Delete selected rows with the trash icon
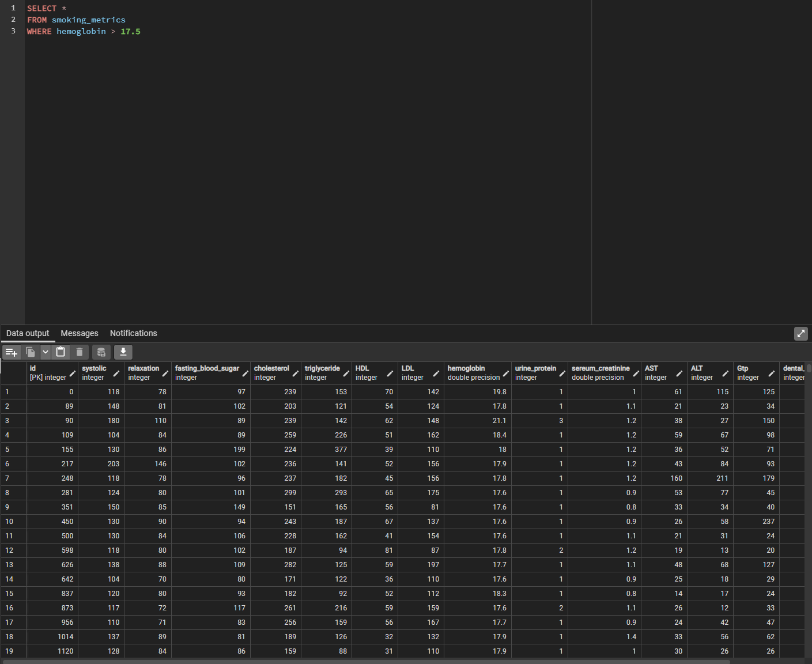Image resolution: width=812 pixels, height=664 pixels. [x=80, y=352]
